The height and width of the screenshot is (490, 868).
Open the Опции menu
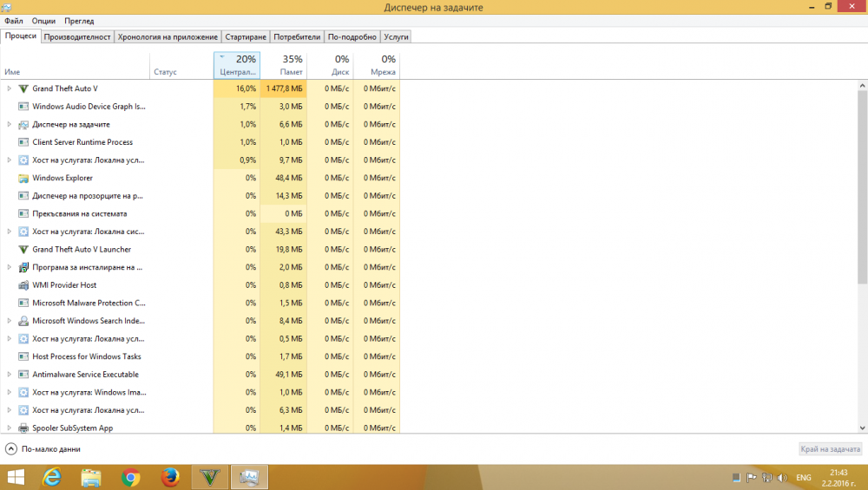43,21
